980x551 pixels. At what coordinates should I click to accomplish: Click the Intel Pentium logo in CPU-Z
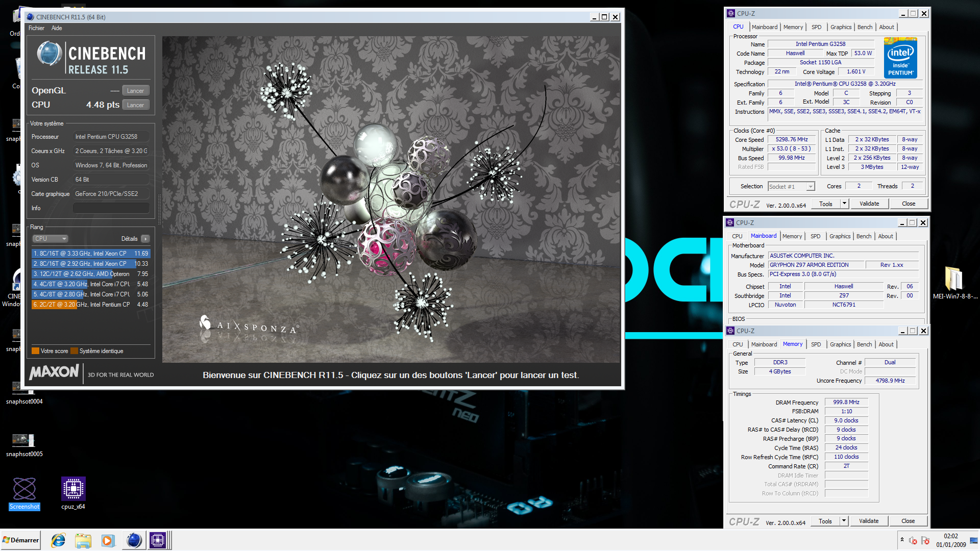tap(900, 58)
